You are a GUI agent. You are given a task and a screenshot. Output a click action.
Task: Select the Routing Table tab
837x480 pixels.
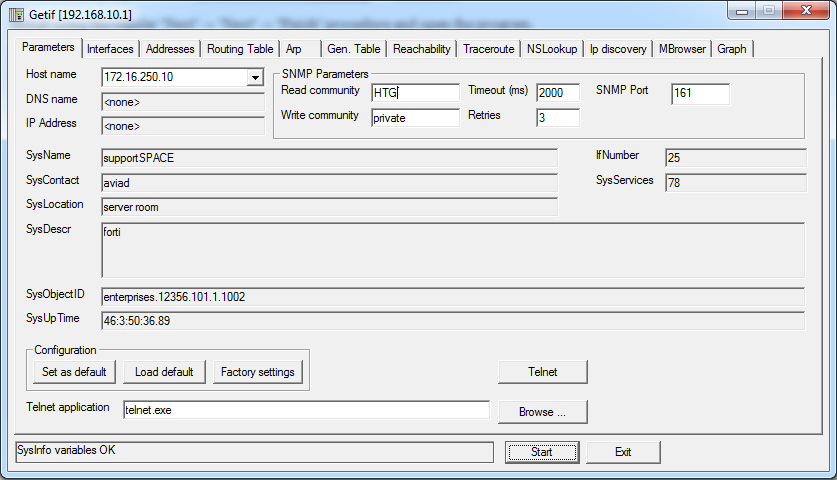(x=240, y=49)
